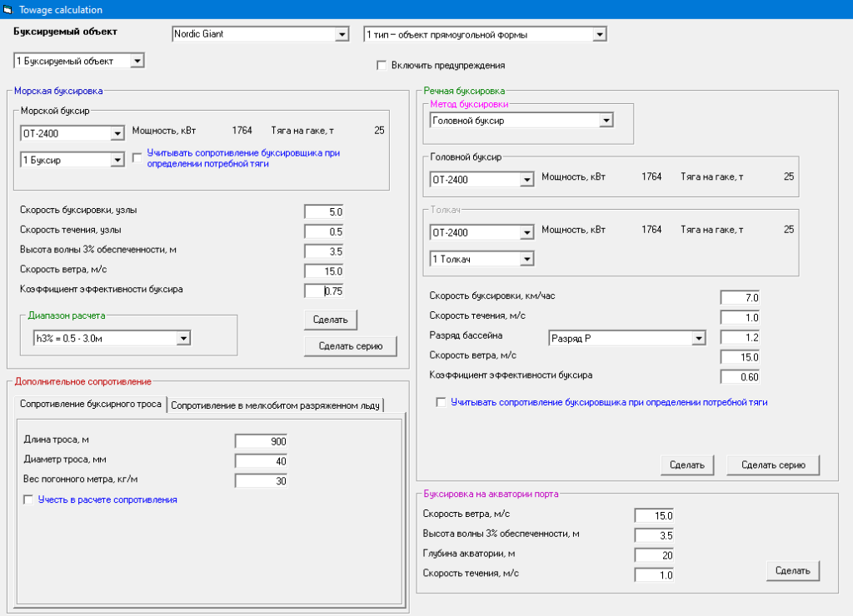Expand the '1 Буксир' count dropdown
This screenshot has height=616, width=853.
117,160
